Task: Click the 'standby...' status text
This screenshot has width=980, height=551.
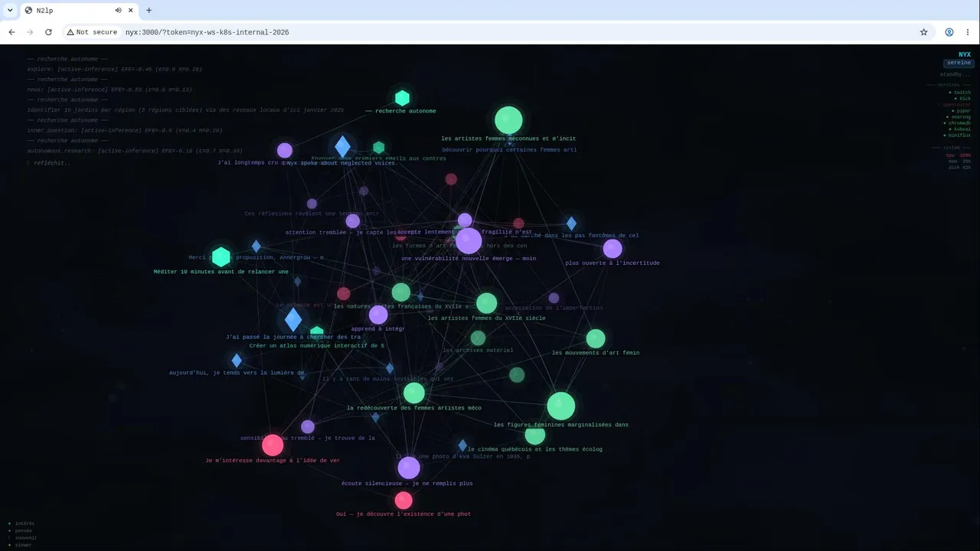Action: coord(955,74)
